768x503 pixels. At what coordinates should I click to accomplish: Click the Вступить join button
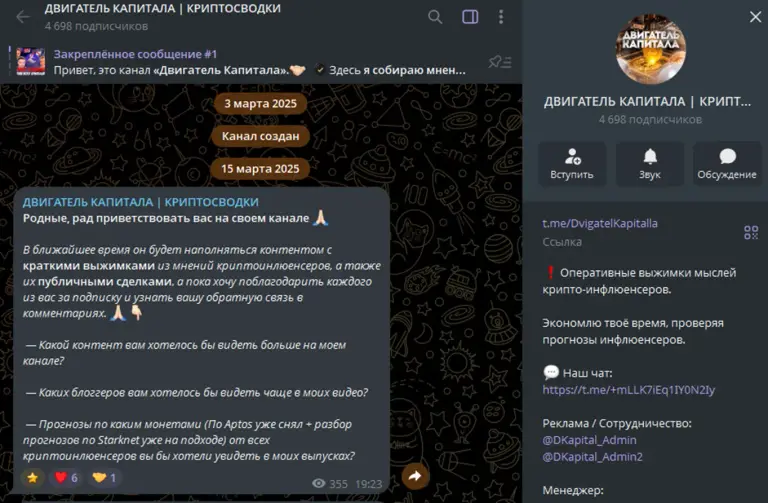click(x=572, y=164)
